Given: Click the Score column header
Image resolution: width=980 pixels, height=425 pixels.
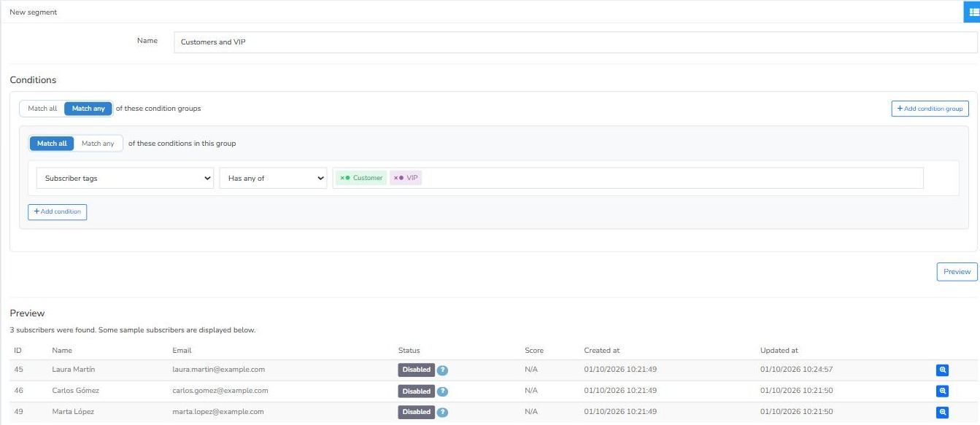Looking at the screenshot, I should click(x=534, y=351).
